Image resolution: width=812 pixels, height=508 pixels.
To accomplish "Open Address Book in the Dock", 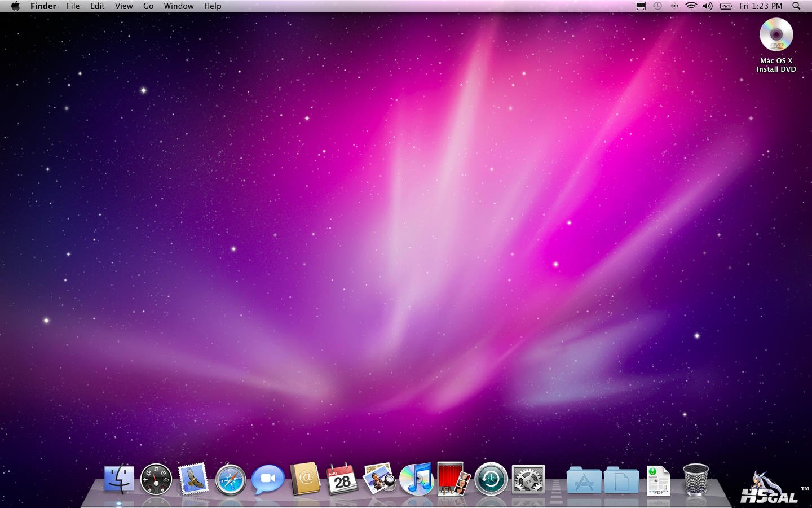I will (305, 479).
